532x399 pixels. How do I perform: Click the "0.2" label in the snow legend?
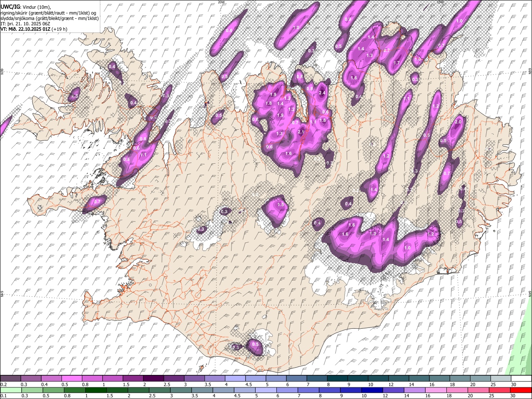[4, 384]
